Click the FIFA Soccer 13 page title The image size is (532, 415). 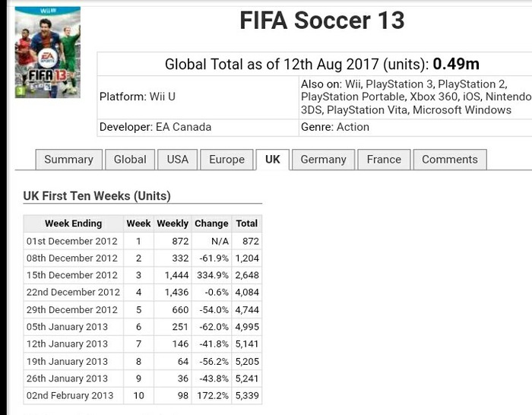[322, 21]
